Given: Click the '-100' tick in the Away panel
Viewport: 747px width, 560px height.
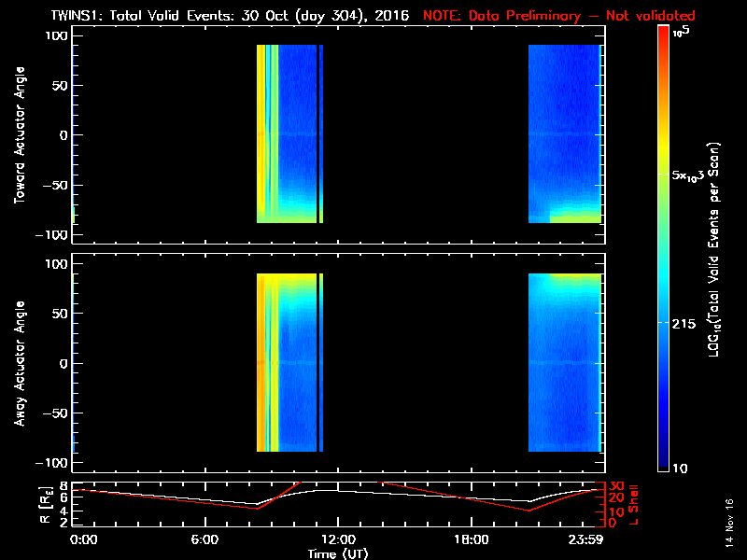Looking at the screenshot, I should [x=52, y=463].
